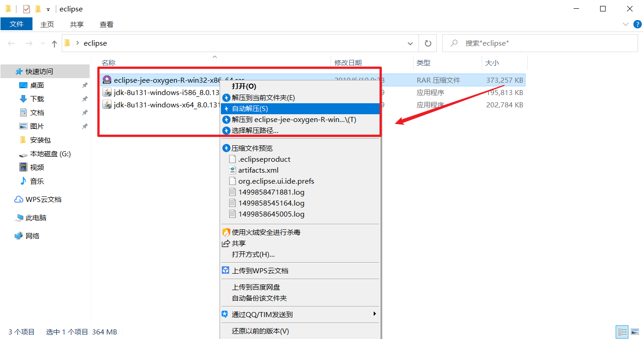644x339 pixels.
Task: Click the search "eclipse" input box
Action: (540, 43)
